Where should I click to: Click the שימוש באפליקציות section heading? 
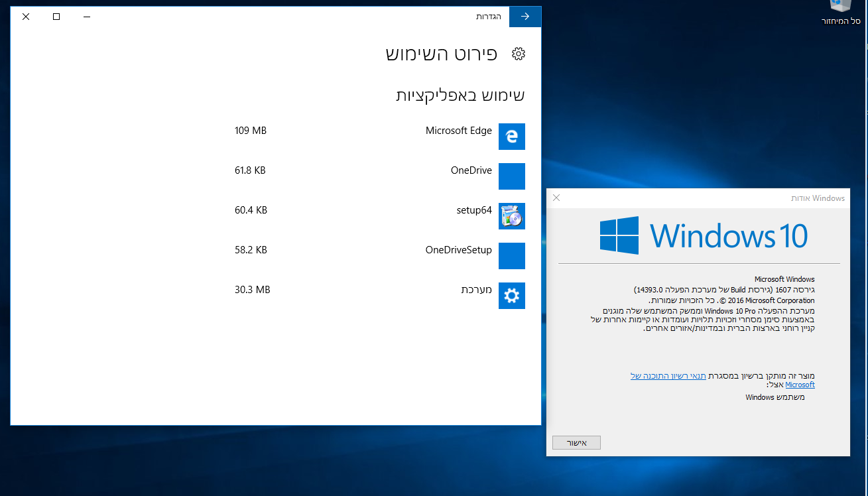(460, 95)
